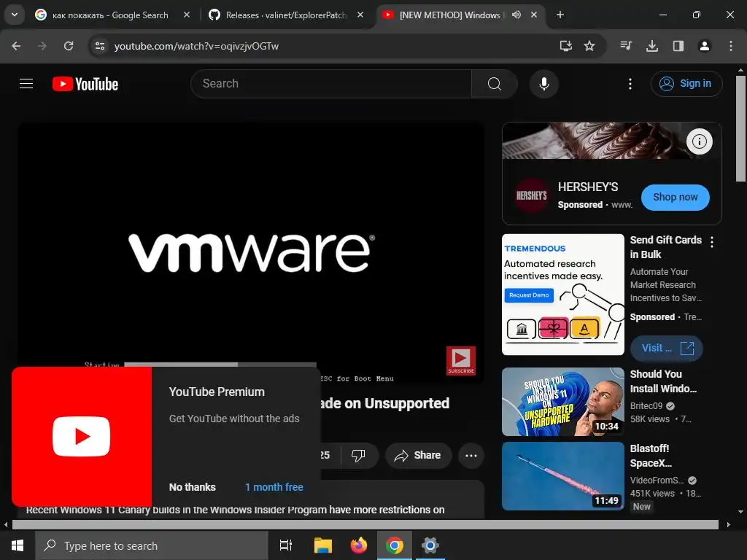
Task: Click the YouTube search field
Action: pyautogui.click(x=331, y=84)
